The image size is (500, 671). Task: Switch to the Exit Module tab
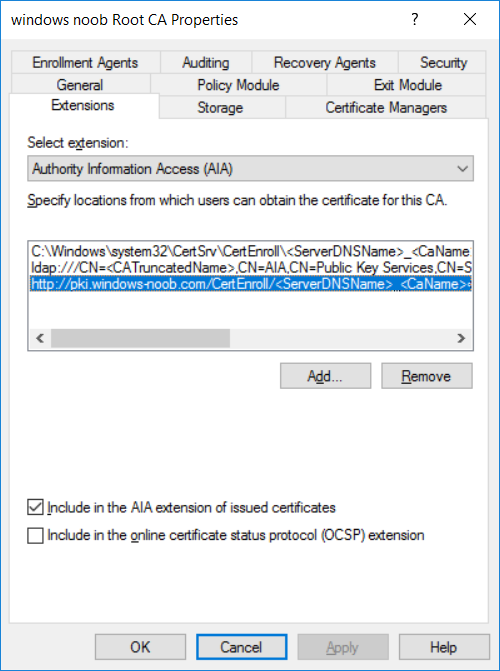(407, 84)
